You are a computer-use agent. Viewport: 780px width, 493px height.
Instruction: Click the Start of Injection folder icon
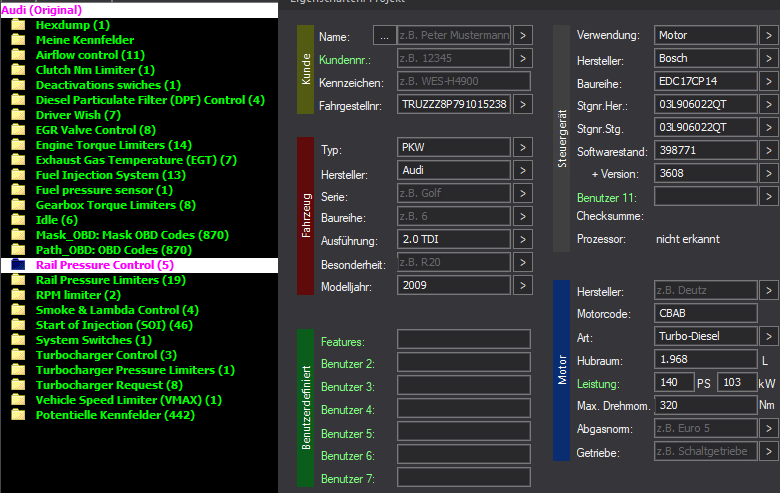tap(18, 325)
